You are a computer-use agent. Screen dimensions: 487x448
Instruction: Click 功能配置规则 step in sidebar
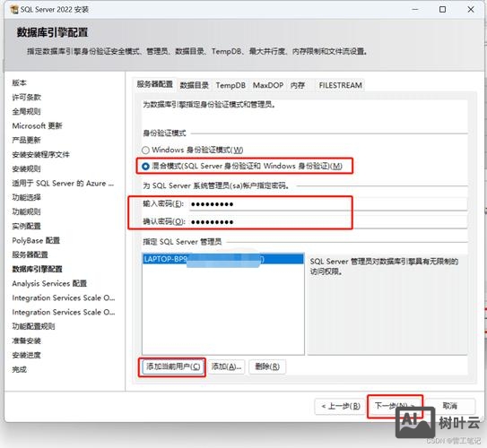[33, 326]
